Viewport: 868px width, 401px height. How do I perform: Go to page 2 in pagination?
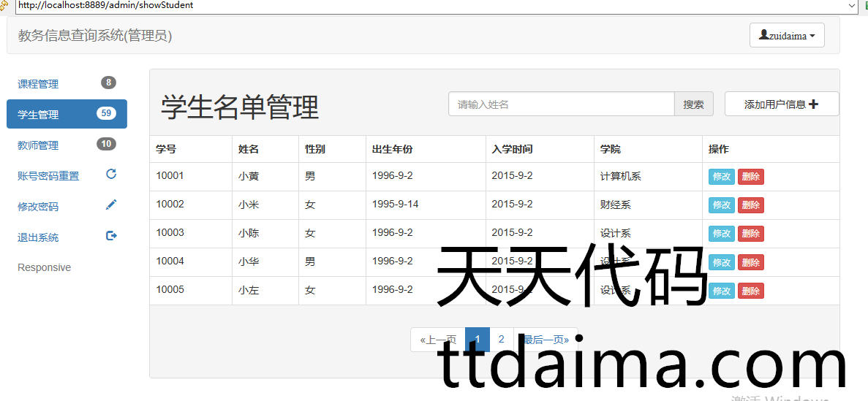[501, 340]
